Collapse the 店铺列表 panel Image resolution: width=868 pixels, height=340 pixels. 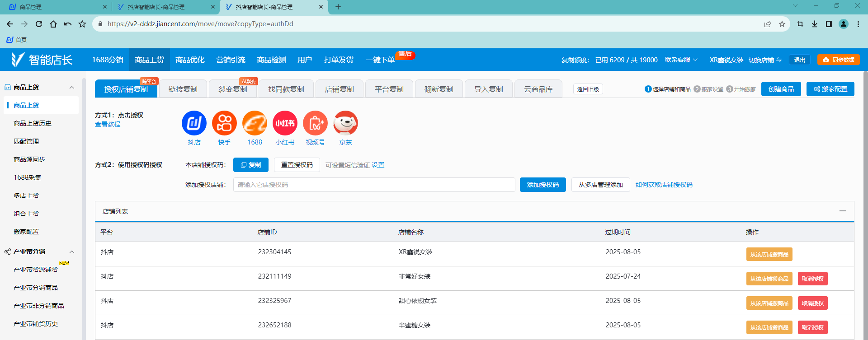842,211
